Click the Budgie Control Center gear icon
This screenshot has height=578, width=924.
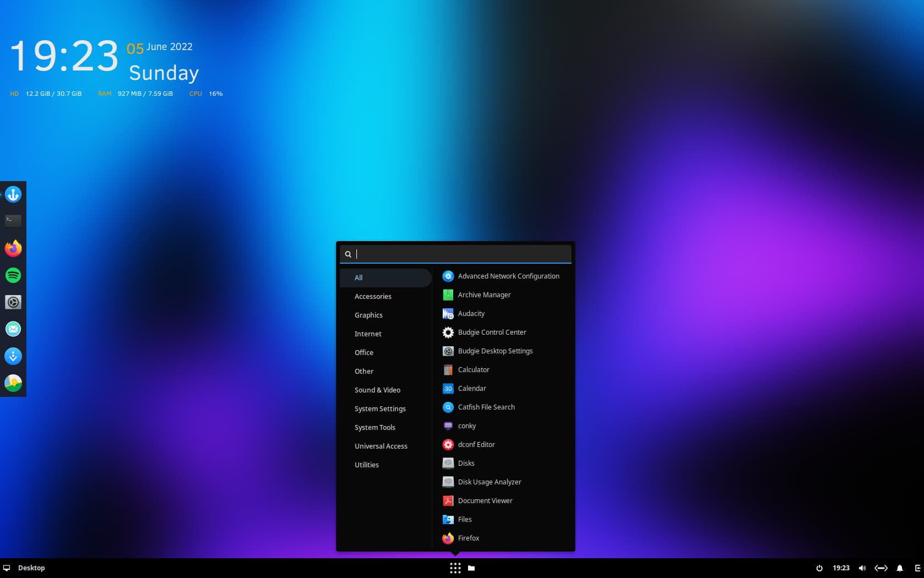[x=448, y=332]
